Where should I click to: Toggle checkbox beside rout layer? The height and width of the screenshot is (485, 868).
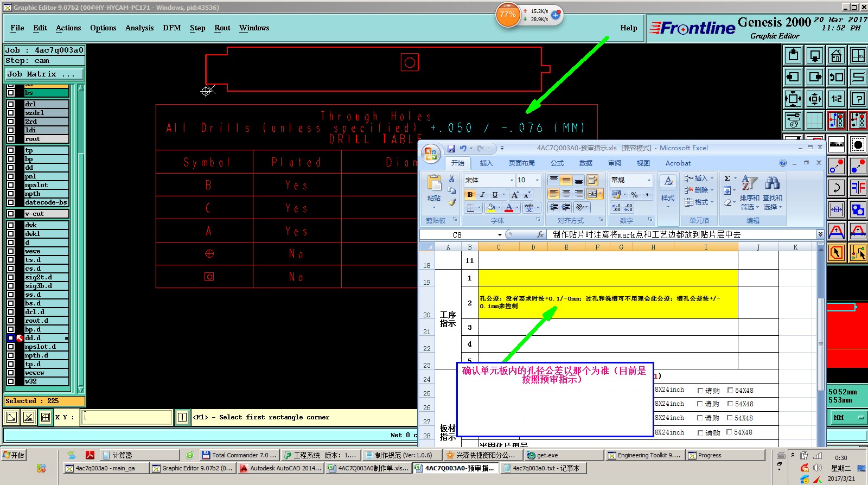tap(11, 139)
